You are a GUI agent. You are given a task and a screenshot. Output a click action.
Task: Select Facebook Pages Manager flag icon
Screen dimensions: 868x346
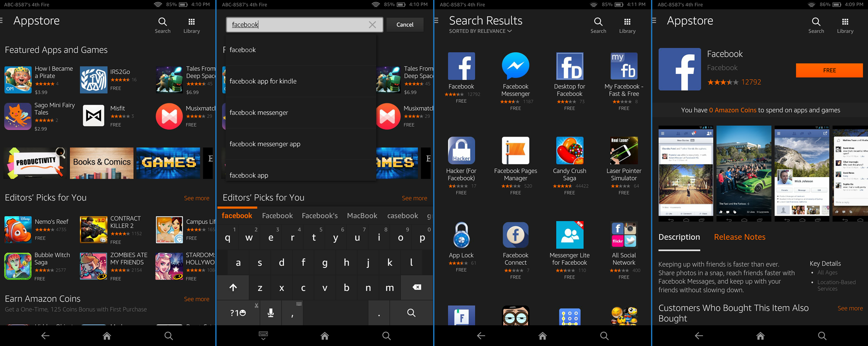tap(516, 151)
